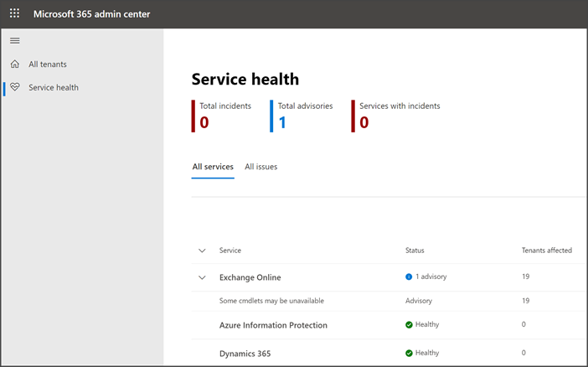Viewport: 588px width, 367px height.
Task: Open the app launcher waffle icon
Action: (14, 14)
